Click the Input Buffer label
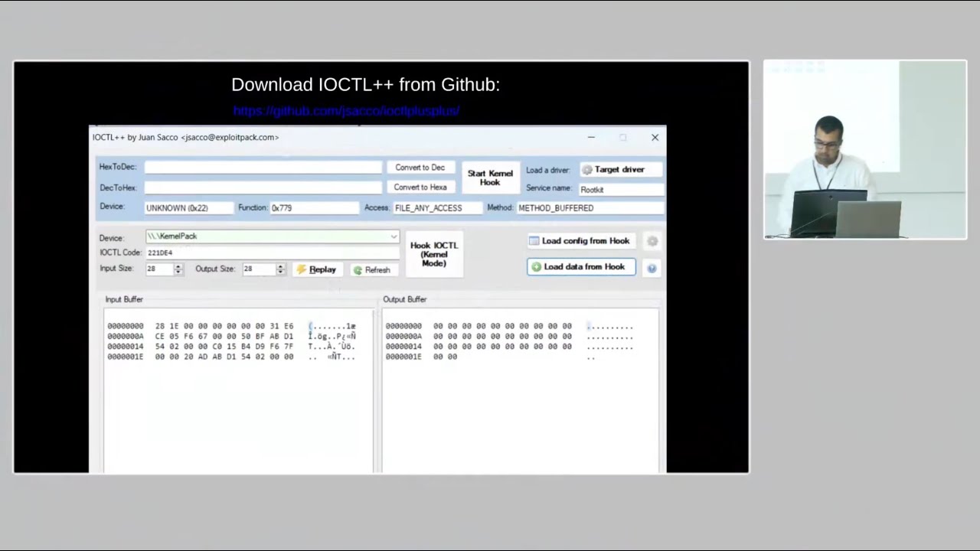980x551 pixels. tap(124, 299)
